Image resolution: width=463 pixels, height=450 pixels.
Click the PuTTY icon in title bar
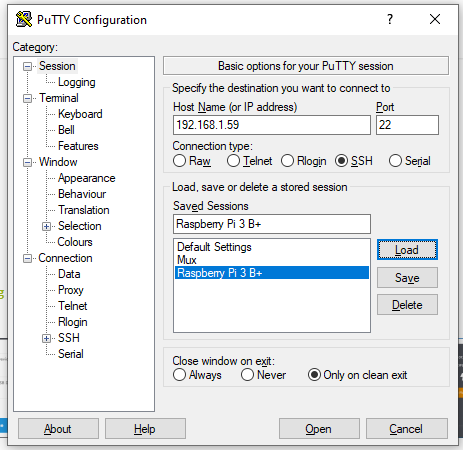click(24, 19)
